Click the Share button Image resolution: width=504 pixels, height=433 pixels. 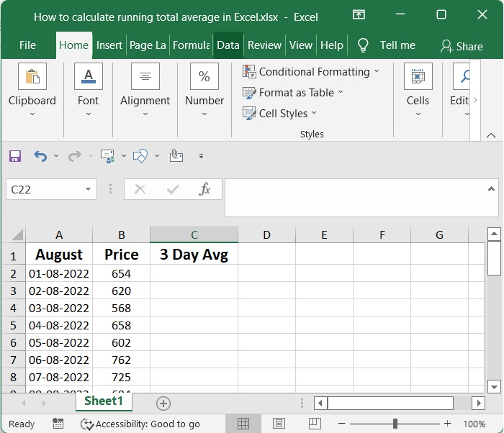tap(462, 46)
